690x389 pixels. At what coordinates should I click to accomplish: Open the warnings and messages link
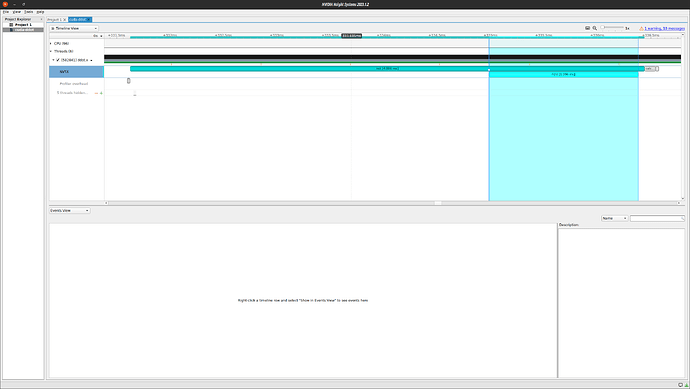pyautogui.click(x=664, y=28)
